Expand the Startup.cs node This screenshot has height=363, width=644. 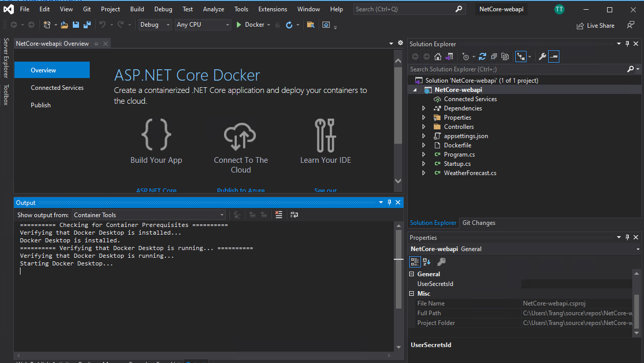point(424,164)
